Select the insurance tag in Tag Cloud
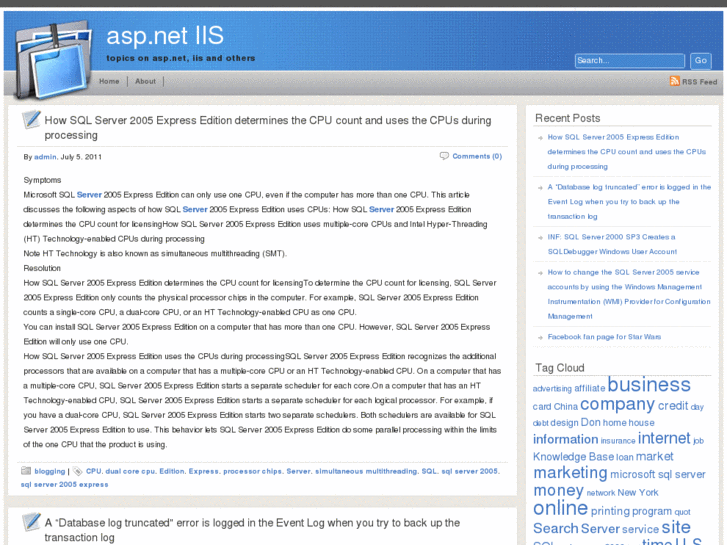Viewport: 727px width, 545px height. click(x=618, y=441)
